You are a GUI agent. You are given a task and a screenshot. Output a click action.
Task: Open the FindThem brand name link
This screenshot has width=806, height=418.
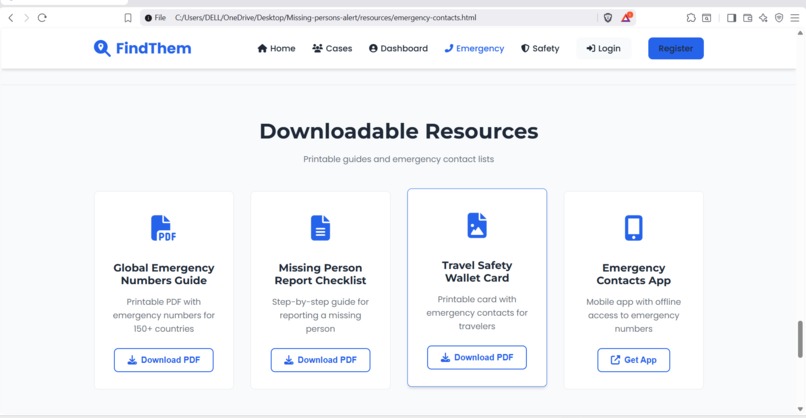click(x=153, y=48)
